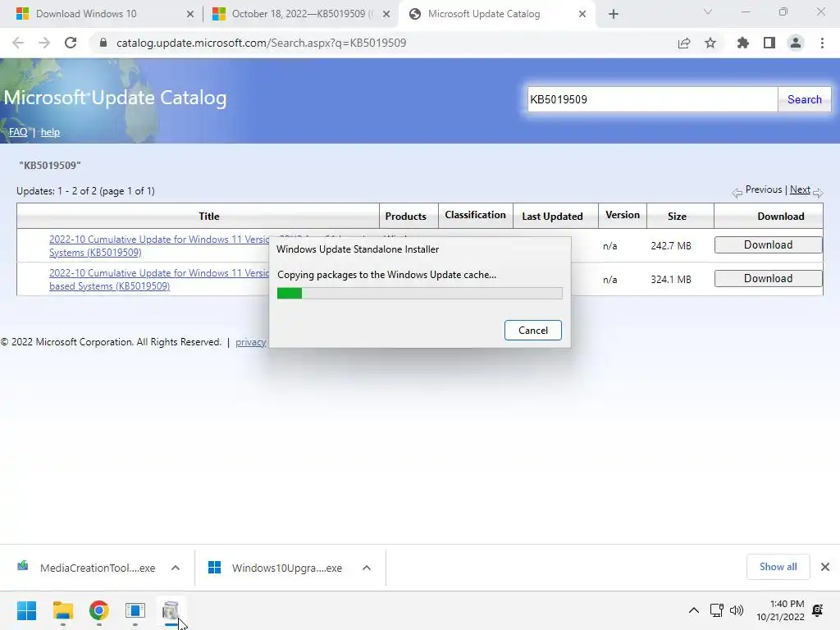Viewport: 840px width, 630px height.
Task: Click Chrome icon in taskbar
Action: pyautogui.click(x=98, y=610)
